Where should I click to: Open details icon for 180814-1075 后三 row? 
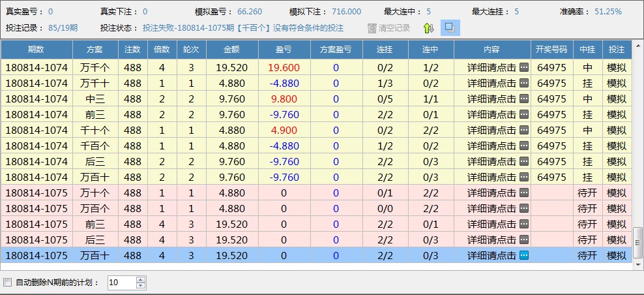[x=523, y=240]
